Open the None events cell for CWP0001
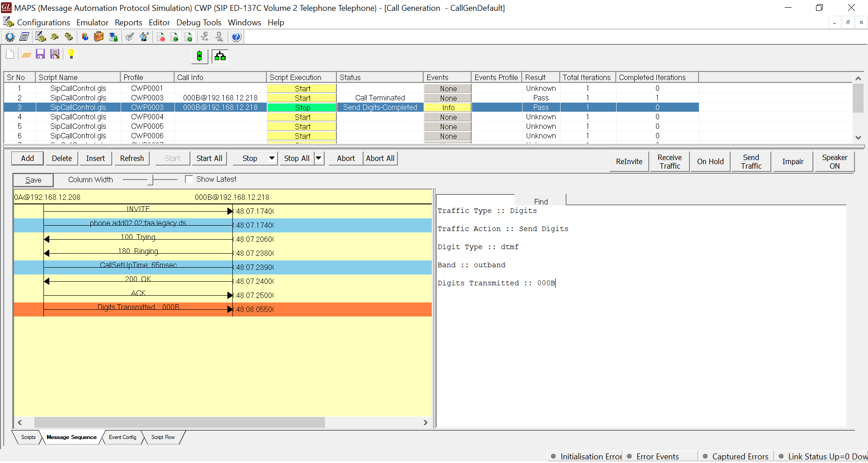 [x=448, y=89]
